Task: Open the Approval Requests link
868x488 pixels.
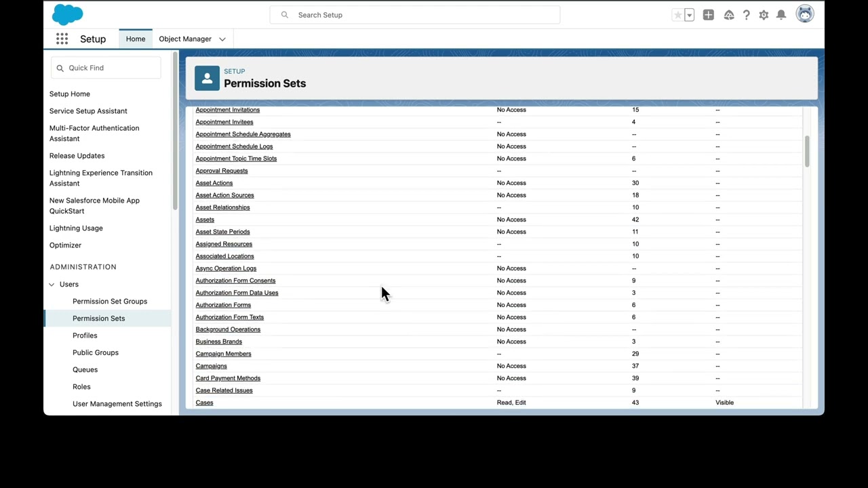Action: [222, 171]
